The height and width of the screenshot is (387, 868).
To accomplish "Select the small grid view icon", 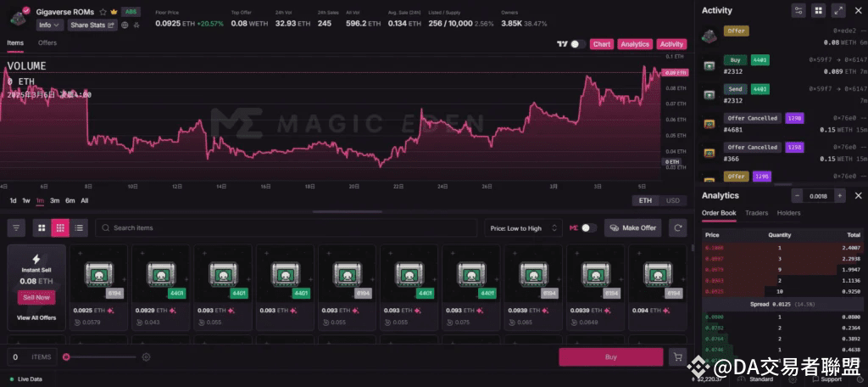I will pos(60,228).
